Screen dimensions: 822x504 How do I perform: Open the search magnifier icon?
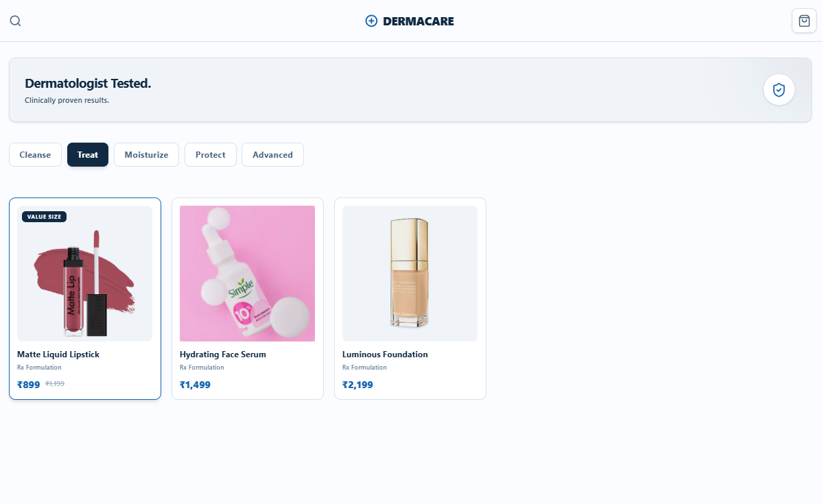pos(16,21)
